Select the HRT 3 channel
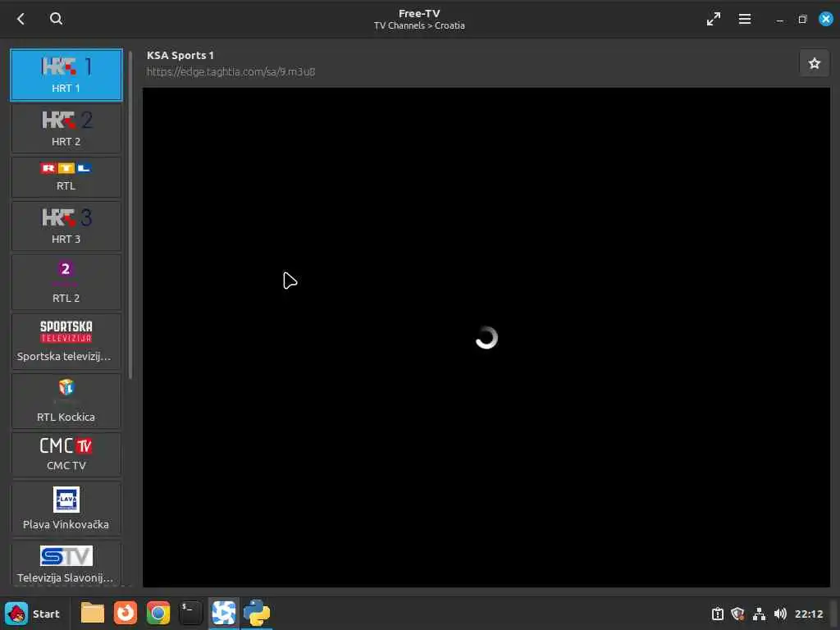Image resolution: width=840 pixels, height=630 pixels. 66,226
